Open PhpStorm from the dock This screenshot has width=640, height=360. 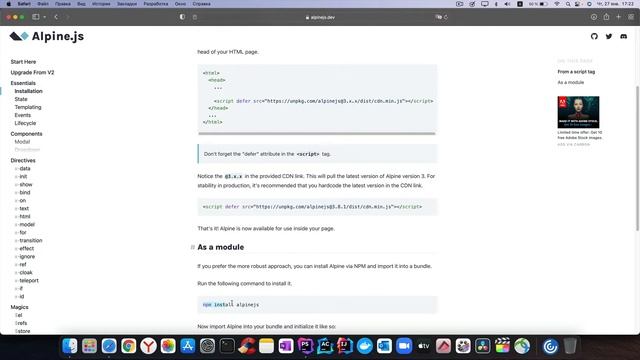[x=305, y=346]
